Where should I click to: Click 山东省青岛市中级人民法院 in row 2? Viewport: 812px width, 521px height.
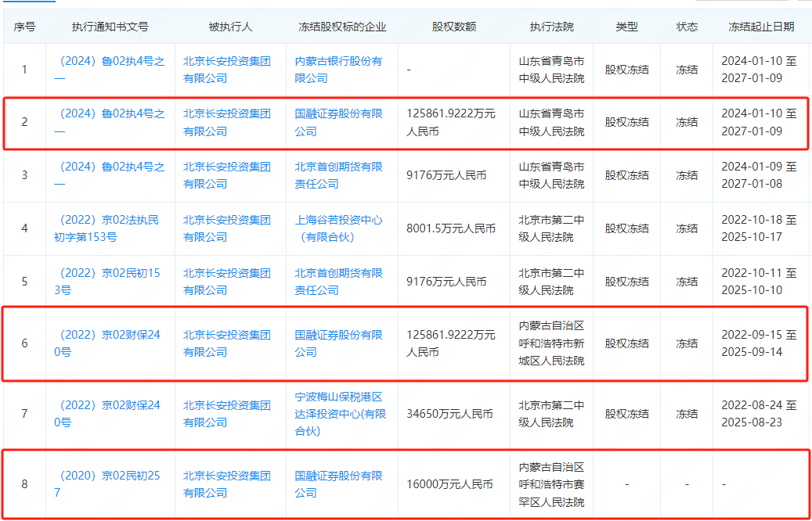tap(551, 123)
